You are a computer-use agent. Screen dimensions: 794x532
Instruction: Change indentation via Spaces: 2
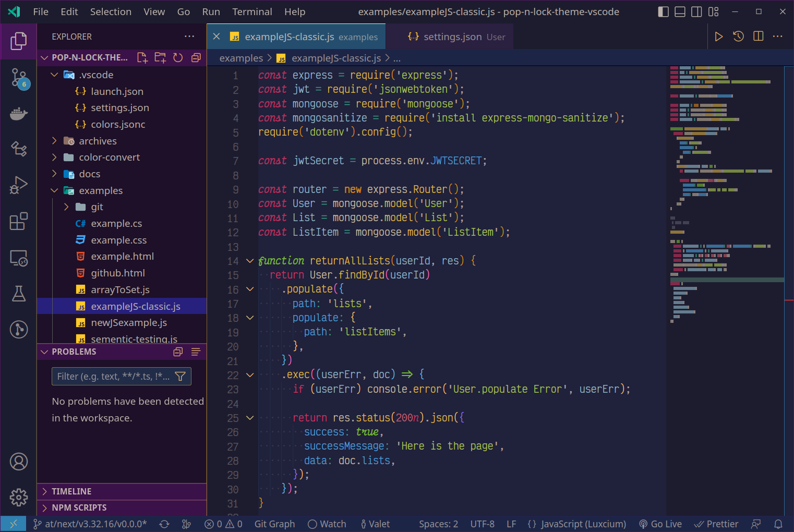[438, 524]
